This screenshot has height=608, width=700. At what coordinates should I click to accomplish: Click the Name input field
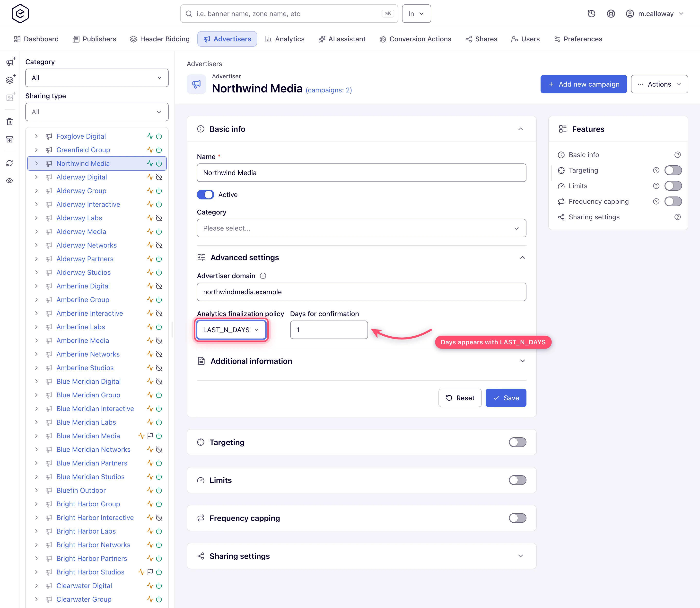[361, 173]
